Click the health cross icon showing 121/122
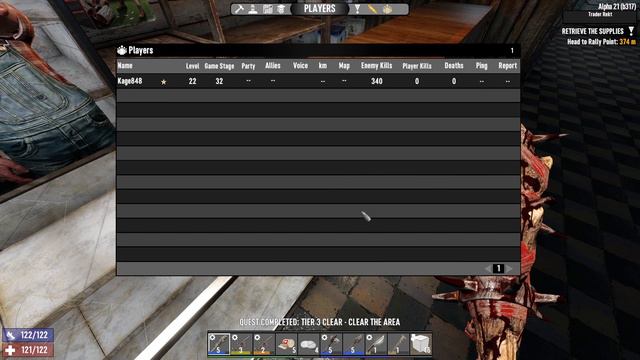 [11, 350]
